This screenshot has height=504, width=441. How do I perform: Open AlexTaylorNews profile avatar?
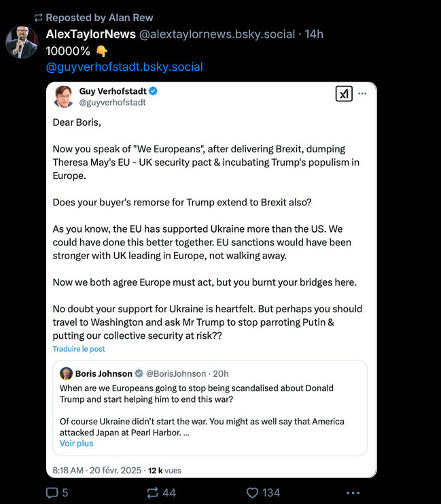[x=22, y=42]
